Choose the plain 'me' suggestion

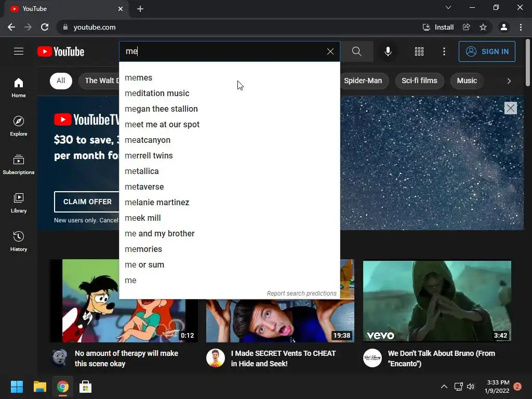click(x=229, y=281)
